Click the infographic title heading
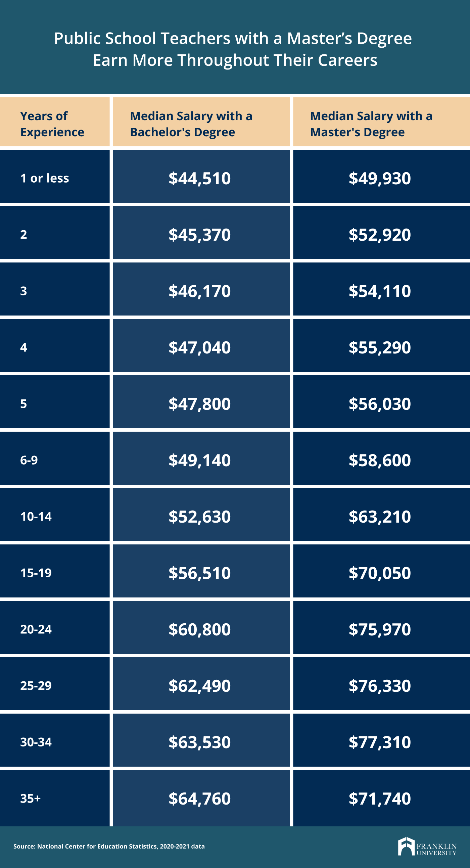Viewport: 470px width, 868px height. coord(233,49)
